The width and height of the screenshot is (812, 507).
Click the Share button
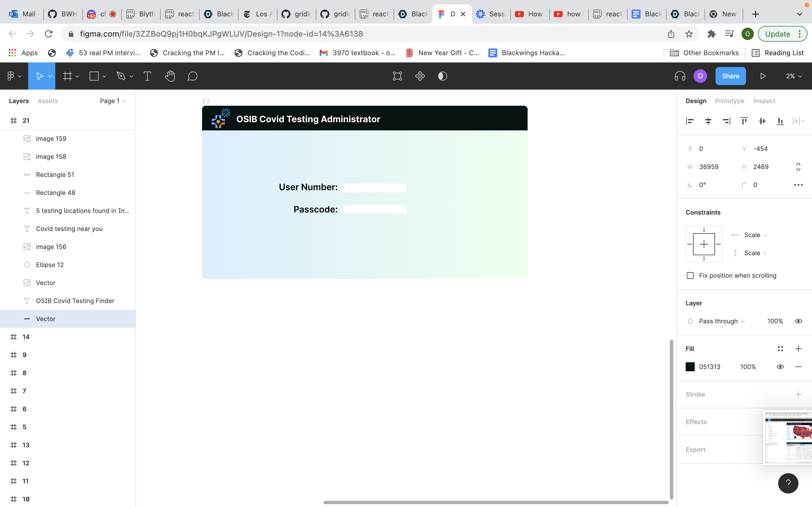pos(731,76)
